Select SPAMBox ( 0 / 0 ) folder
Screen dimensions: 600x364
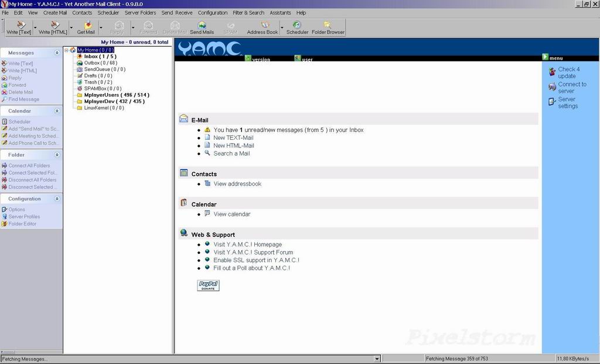[103, 88]
